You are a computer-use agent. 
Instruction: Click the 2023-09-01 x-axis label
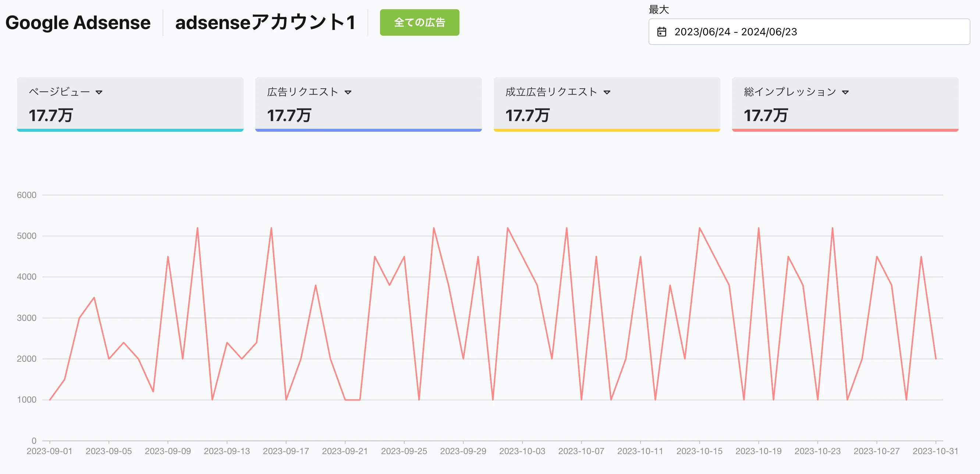click(49, 451)
